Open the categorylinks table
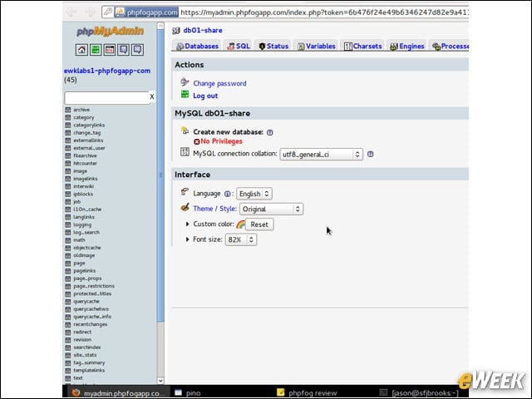The height and width of the screenshot is (399, 532). coord(89,126)
